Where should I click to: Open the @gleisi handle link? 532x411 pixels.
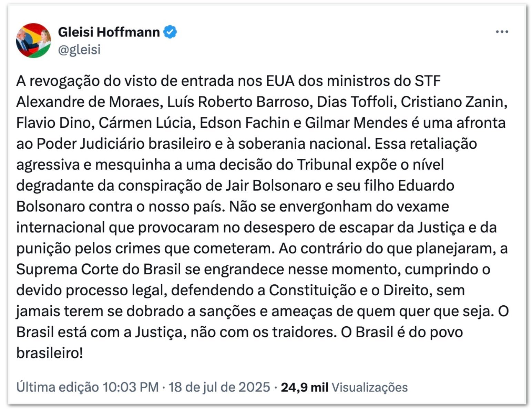click(x=79, y=50)
